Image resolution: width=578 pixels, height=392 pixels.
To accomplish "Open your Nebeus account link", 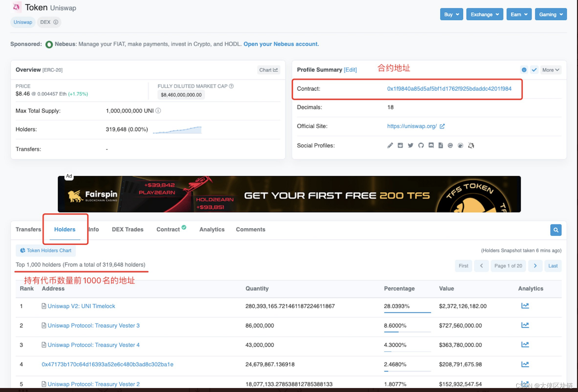I will click(x=281, y=44).
